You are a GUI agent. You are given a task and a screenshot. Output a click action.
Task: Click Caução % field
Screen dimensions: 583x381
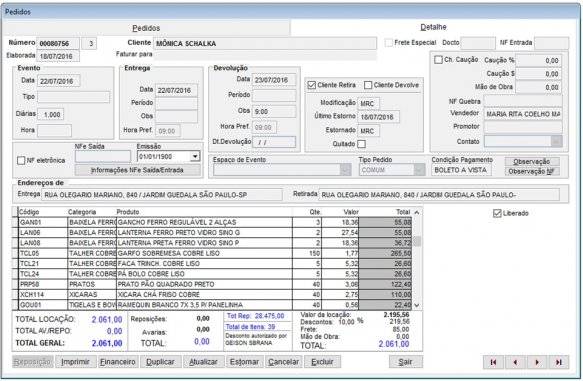pyautogui.click(x=538, y=61)
